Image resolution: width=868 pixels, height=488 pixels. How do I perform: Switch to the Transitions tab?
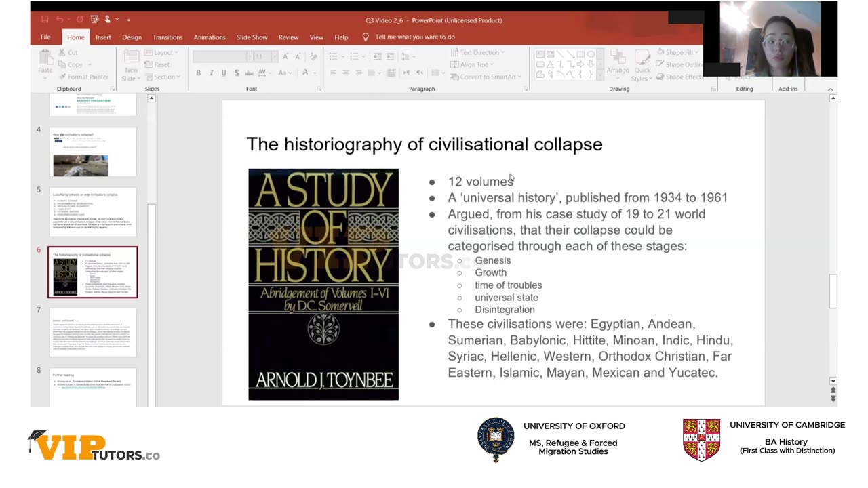pyautogui.click(x=167, y=37)
